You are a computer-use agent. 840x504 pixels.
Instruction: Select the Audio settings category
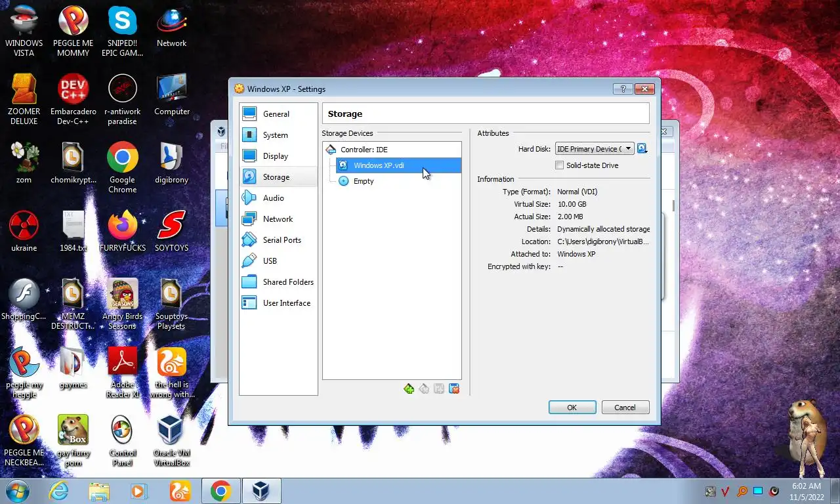[x=278, y=198]
